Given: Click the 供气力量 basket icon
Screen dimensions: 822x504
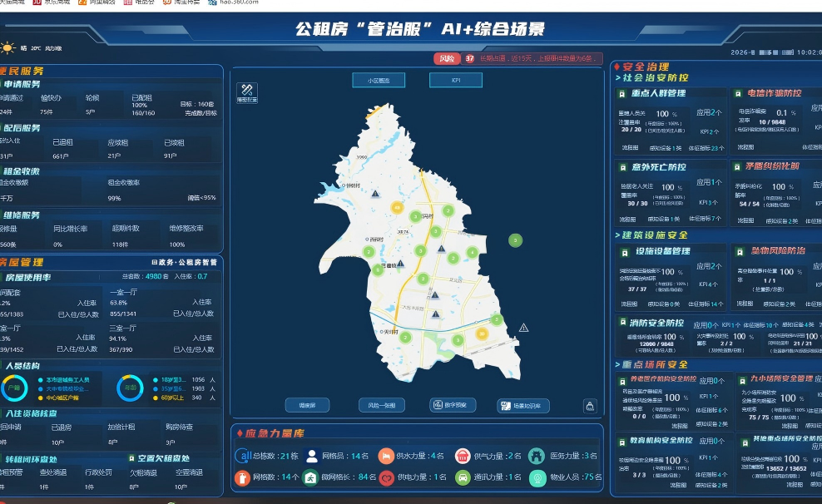Looking at the screenshot, I should 462,456.
